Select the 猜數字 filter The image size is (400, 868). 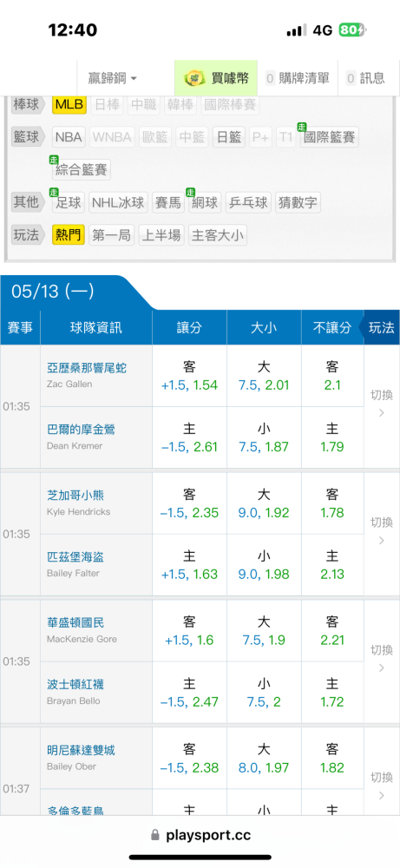click(x=298, y=202)
